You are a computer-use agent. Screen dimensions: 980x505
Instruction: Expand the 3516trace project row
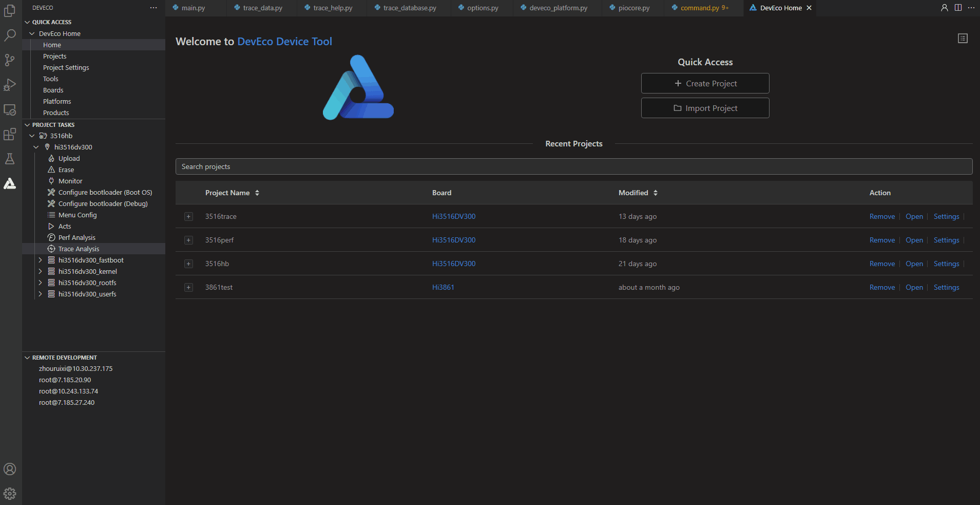(x=188, y=217)
